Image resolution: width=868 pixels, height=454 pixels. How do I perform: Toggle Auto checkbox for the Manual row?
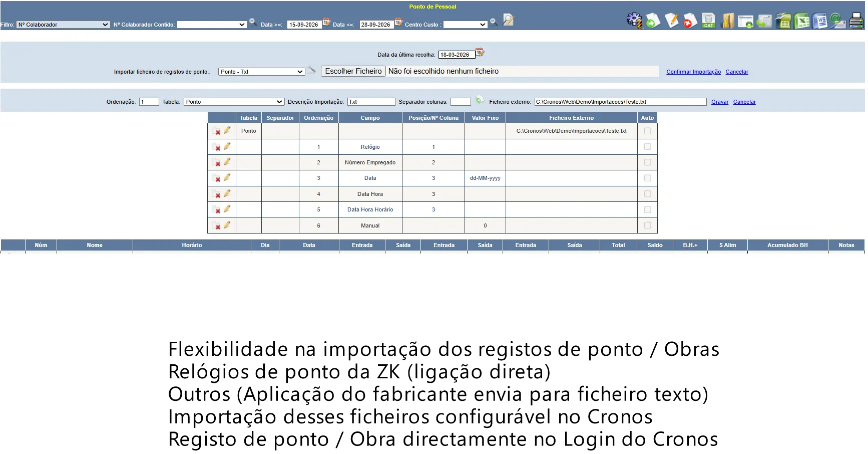tap(647, 225)
